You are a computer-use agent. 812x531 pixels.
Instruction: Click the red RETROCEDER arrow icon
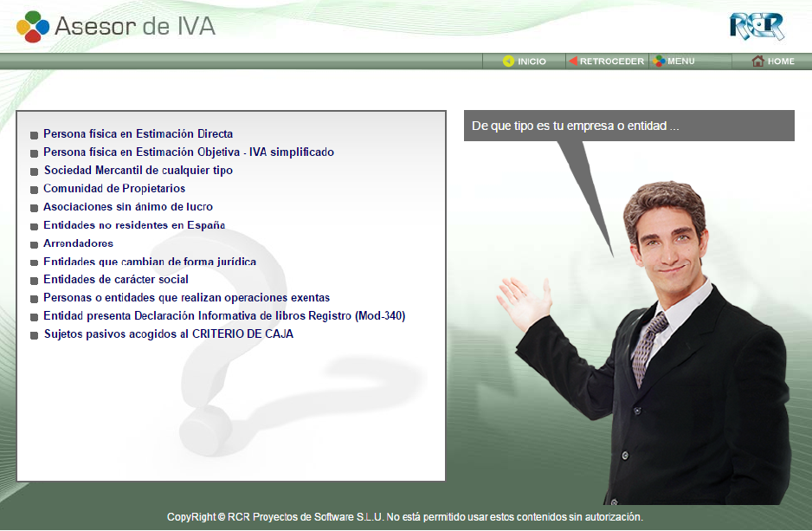point(573,61)
